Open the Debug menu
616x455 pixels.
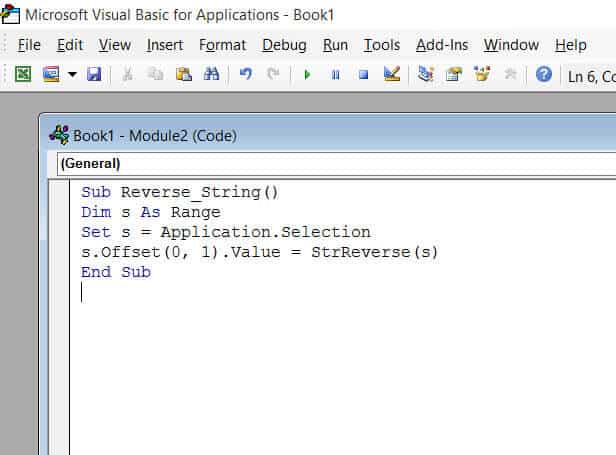point(284,45)
